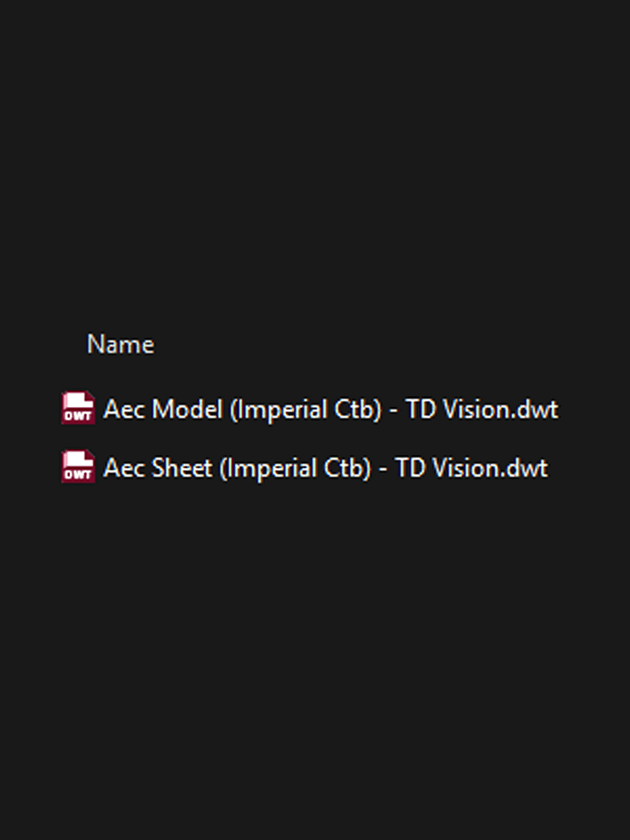Choose the Model template in the file list
The image size is (630, 840).
click(330, 409)
